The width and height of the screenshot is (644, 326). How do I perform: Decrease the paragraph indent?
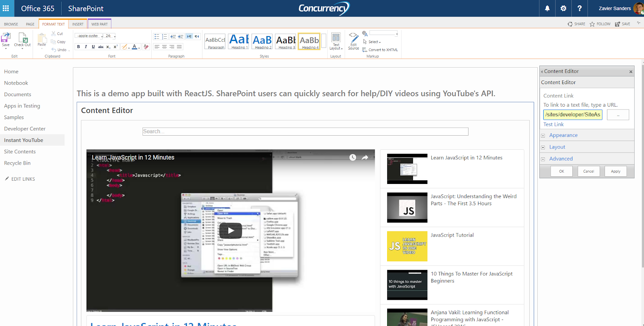coord(173,37)
